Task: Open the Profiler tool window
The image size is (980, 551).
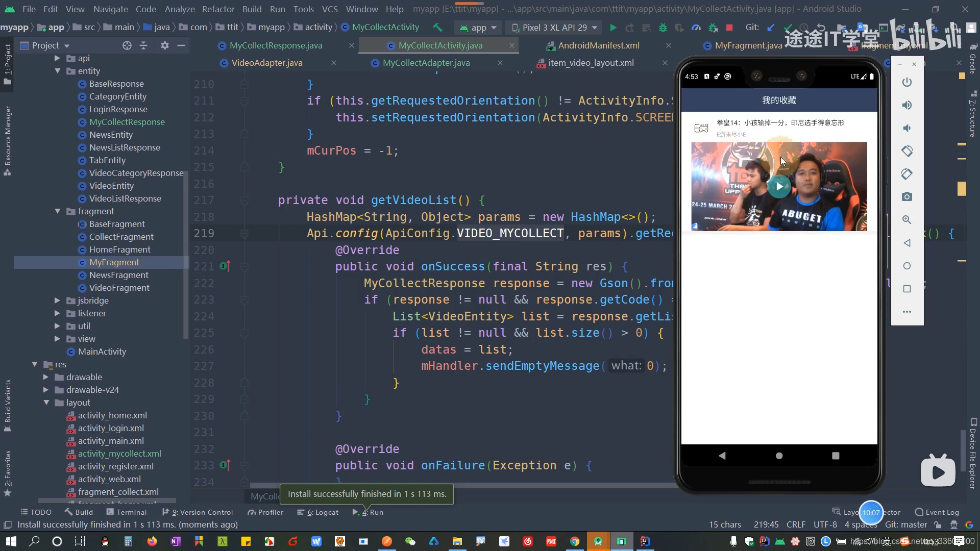Action: (265, 512)
